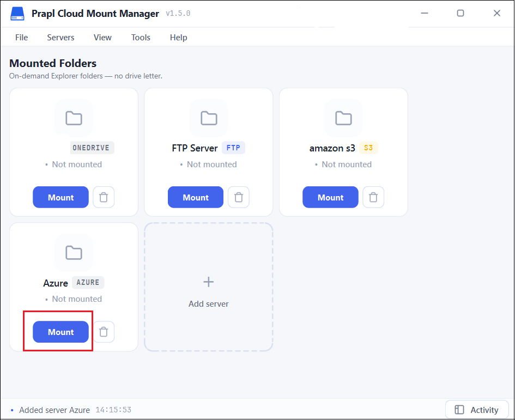515x420 pixels.
Task: Click the FTP Server folder icon
Action: tap(209, 118)
